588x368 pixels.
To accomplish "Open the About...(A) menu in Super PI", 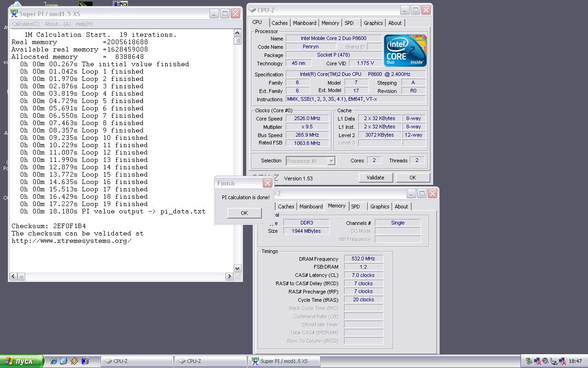I will pos(57,24).
